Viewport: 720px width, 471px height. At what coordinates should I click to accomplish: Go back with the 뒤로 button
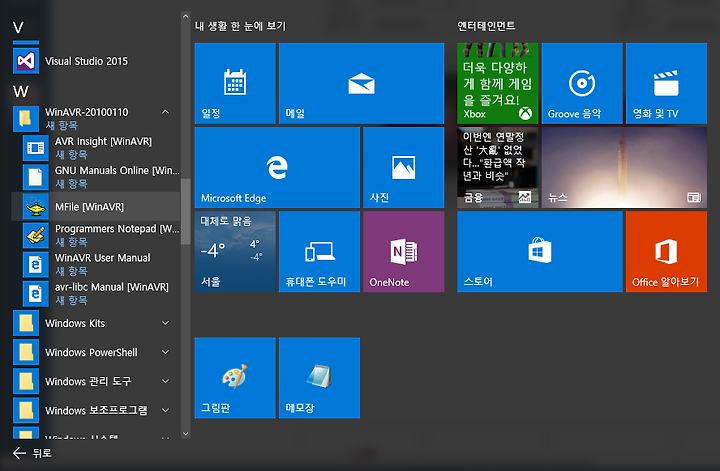[32, 453]
